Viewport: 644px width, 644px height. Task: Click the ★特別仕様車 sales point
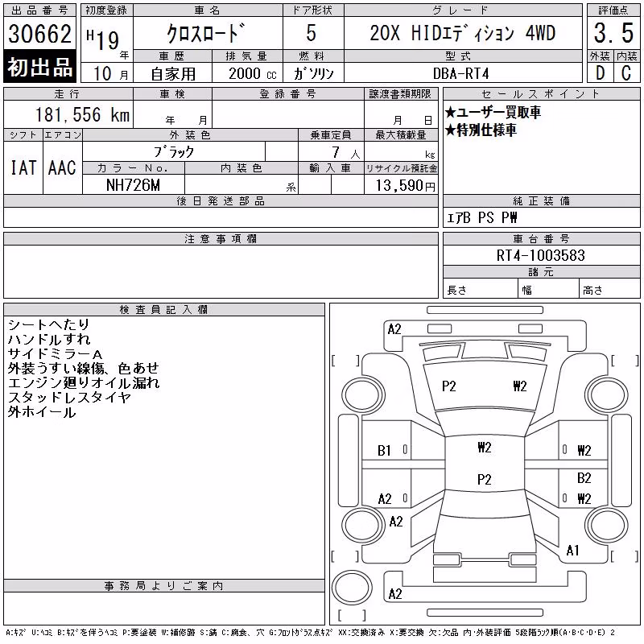[x=481, y=130]
